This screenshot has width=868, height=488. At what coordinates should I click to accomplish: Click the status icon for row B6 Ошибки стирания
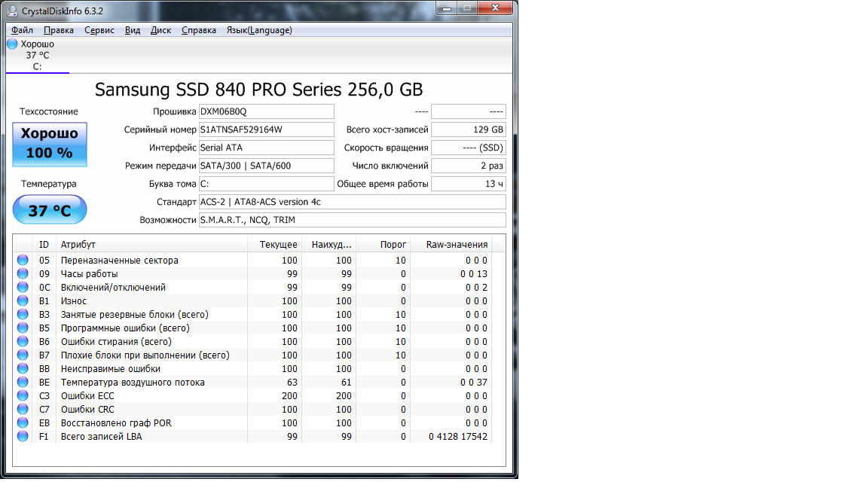(23, 341)
